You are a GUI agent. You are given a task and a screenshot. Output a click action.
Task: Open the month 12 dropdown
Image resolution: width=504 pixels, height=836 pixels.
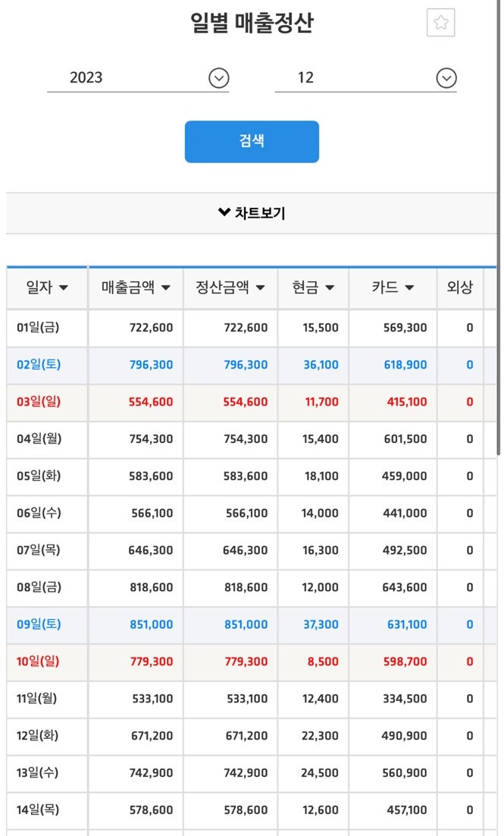365,78
